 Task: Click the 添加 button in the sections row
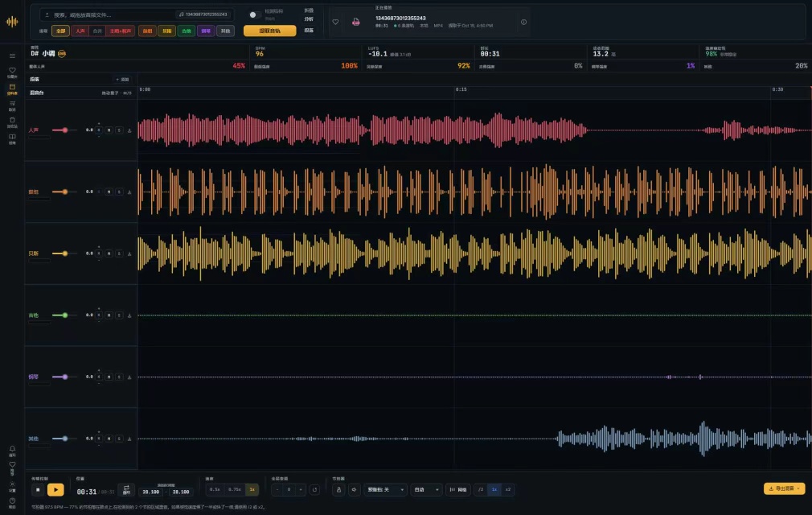123,80
